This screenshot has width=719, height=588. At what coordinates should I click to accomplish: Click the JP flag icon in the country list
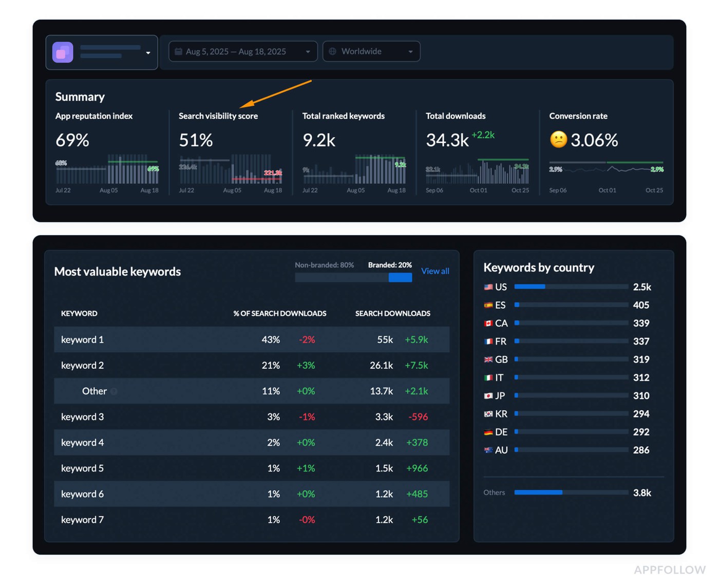pyautogui.click(x=487, y=395)
